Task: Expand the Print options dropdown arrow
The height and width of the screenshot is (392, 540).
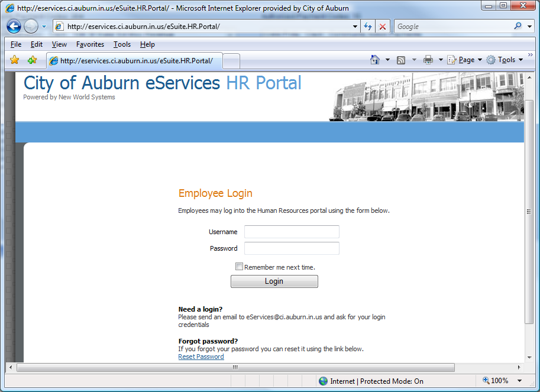Action: pyautogui.click(x=441, y=60)
